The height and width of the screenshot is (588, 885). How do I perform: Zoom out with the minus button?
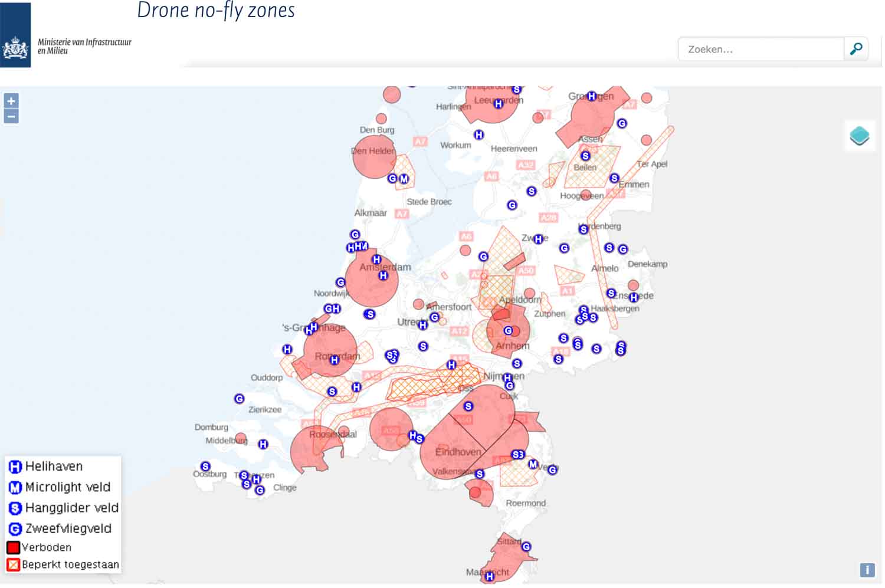[11, 116]
